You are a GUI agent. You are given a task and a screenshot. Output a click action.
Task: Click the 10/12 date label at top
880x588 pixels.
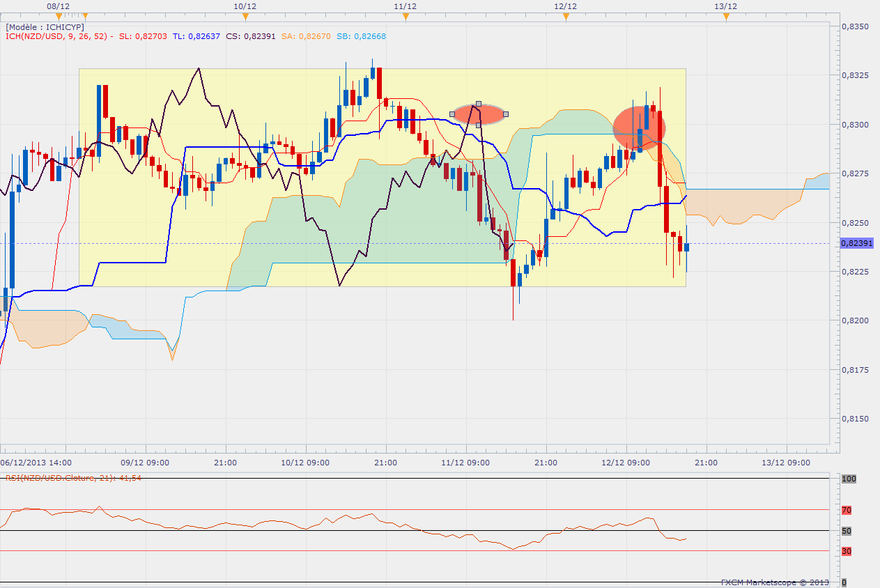pyautogui.click(x=245, y=6)
